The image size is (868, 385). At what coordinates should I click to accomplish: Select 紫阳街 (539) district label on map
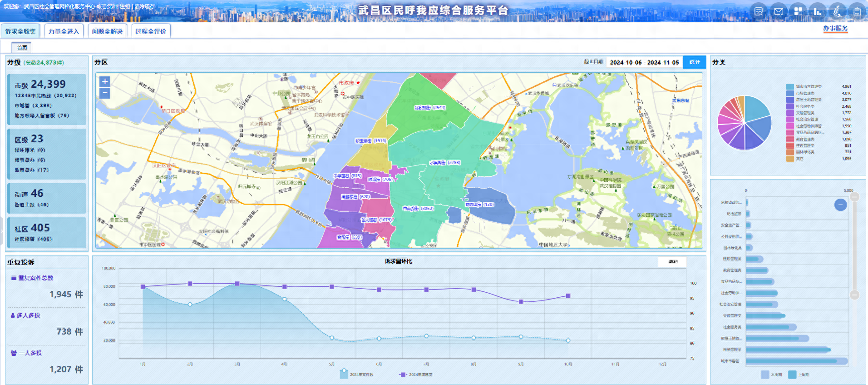click(x=349, y=237)
